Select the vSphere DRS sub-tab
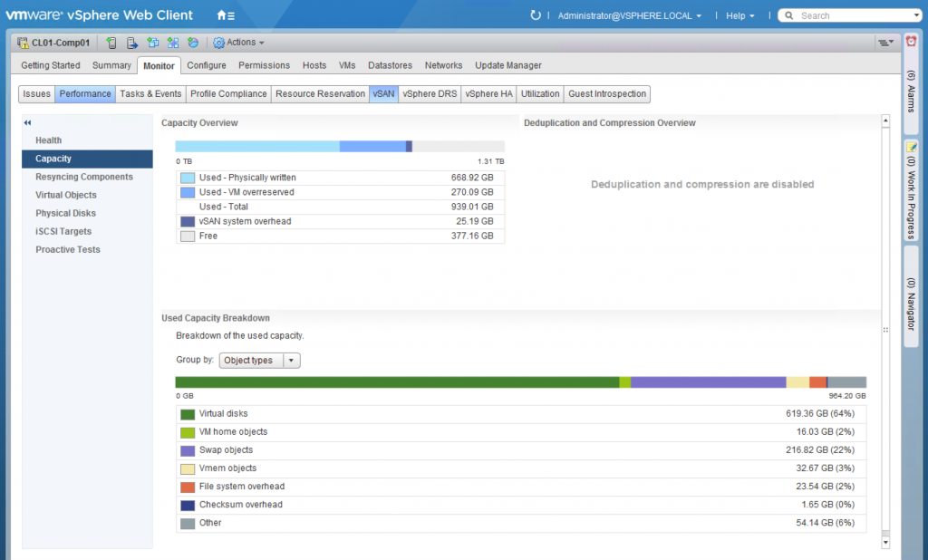 click(430, 94)
